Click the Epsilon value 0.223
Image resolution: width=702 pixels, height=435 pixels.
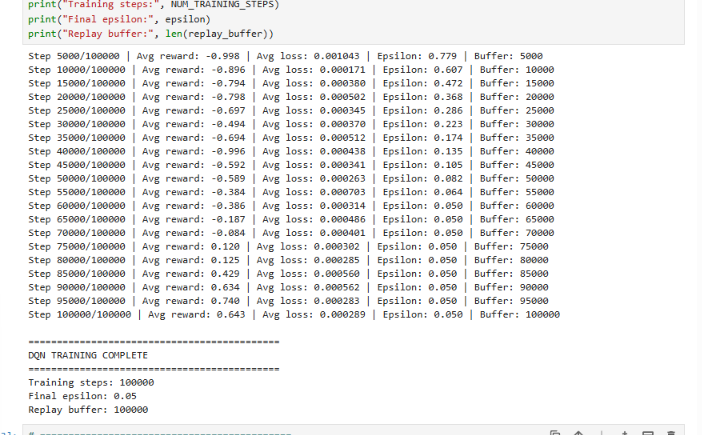tap(448, 124)
